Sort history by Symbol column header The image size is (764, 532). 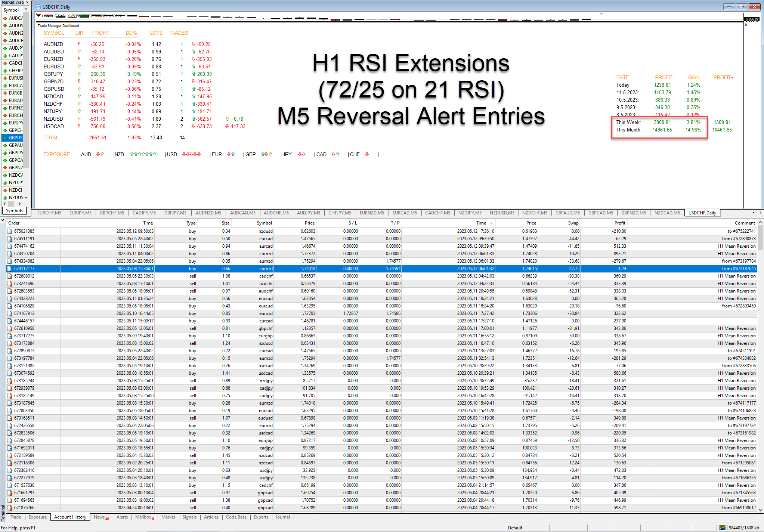click(x=253, y=223)
